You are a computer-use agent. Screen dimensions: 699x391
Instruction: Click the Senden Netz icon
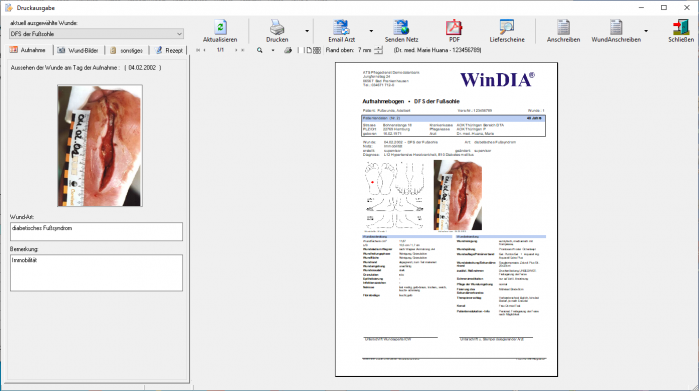[401, 27]
